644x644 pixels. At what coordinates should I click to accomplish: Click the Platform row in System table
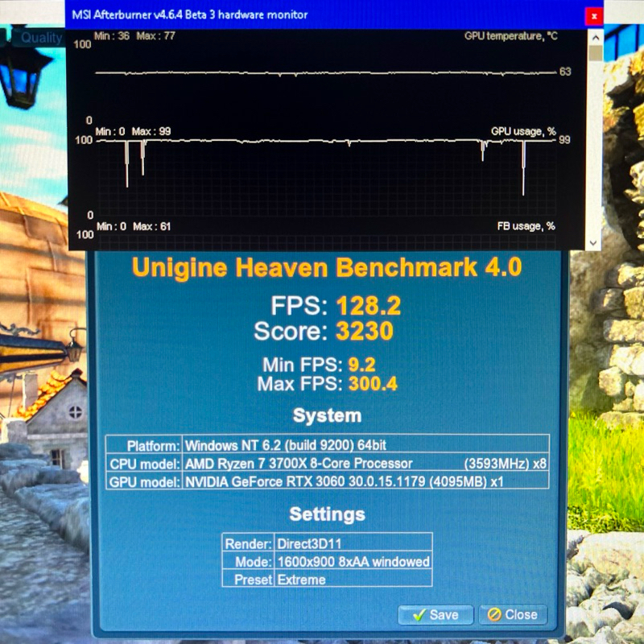click(x=327, y=445)
